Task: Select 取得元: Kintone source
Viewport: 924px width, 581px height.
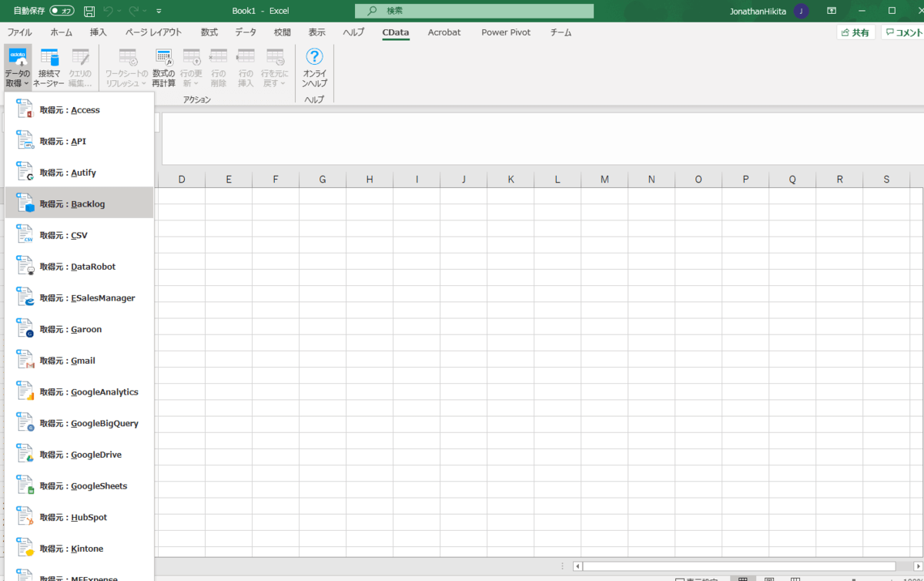Action: tap(79, 549)
